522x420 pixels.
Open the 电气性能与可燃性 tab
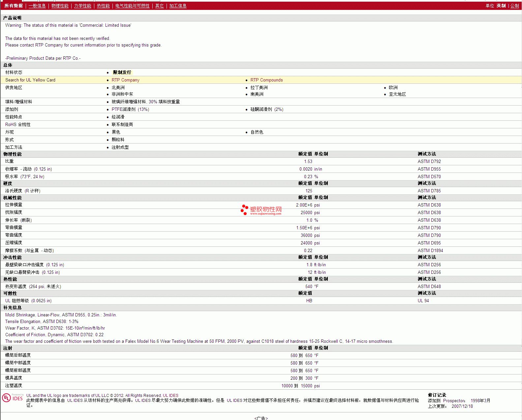point(132,6)
